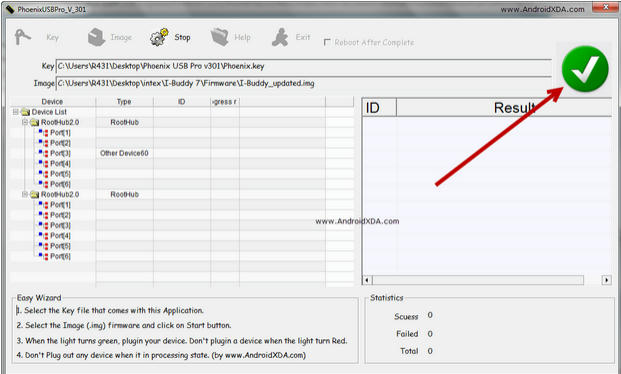This screenshot has height=374, width=621.
Task: Click the ID header in the Result panel
Action: click(379, 108)
